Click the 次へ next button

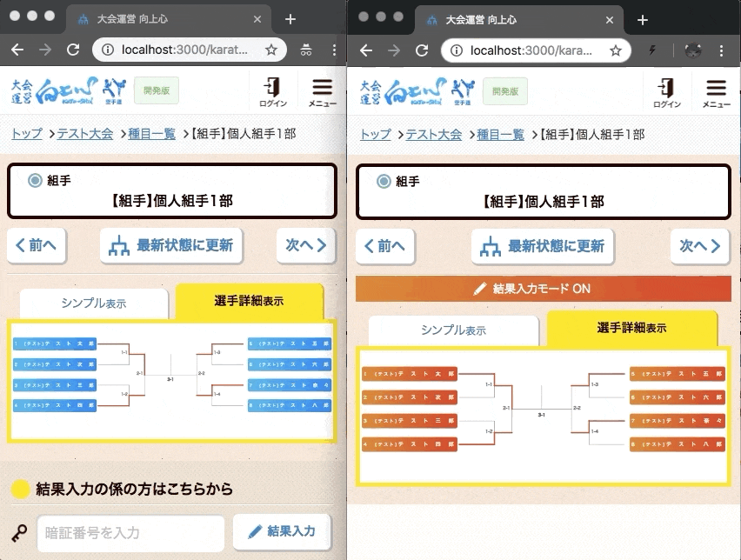pyautogui.click(x=305, y=246)
